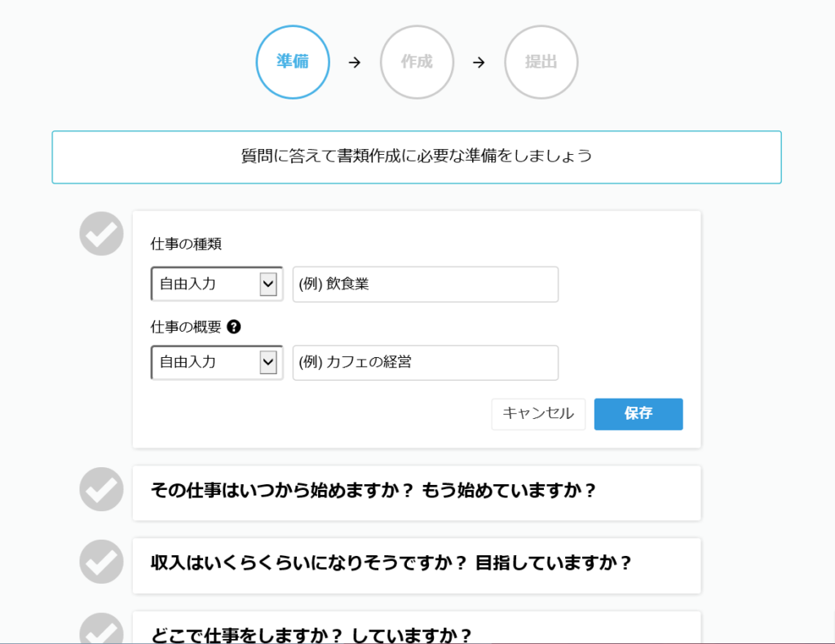Expand the その仕事はいつから始めますか question card

pos(416,492)
